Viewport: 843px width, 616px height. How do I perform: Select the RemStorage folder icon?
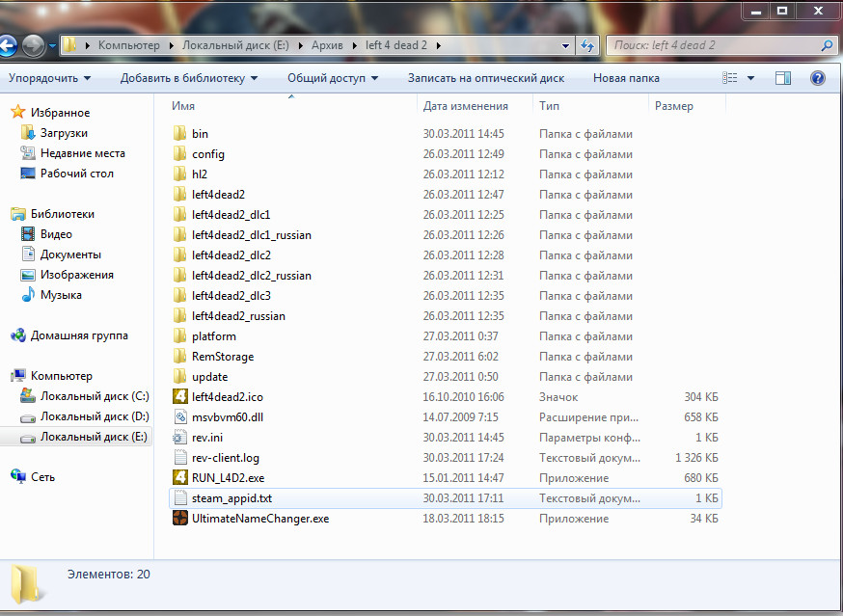179,357
